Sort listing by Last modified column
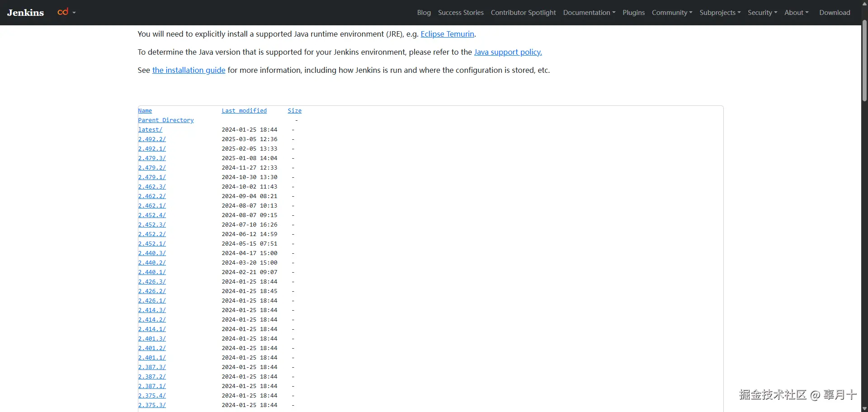 click(x=244, y=111)
